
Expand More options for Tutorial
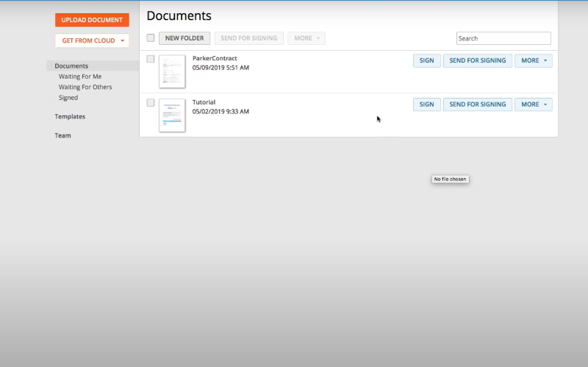[x=534, y=104]
